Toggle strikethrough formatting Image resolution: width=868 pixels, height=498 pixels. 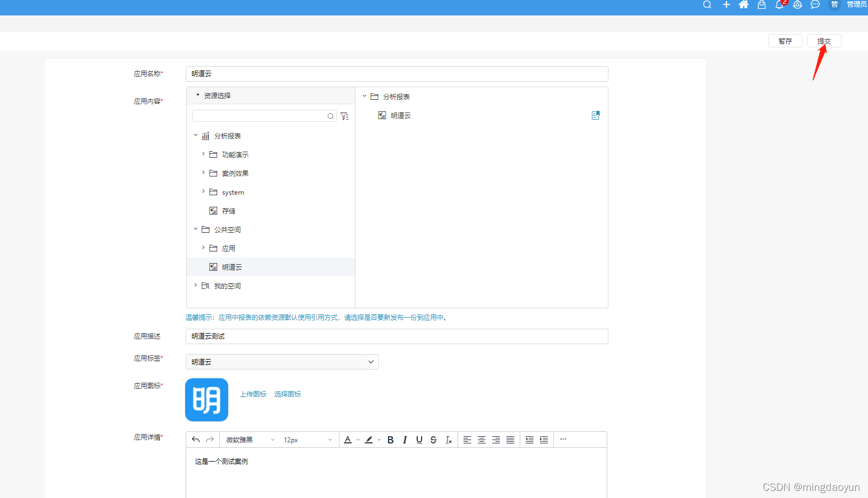point(434,440)
